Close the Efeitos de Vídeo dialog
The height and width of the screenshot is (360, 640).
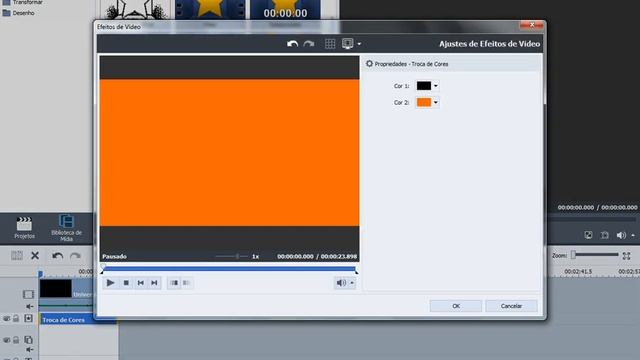531,25
